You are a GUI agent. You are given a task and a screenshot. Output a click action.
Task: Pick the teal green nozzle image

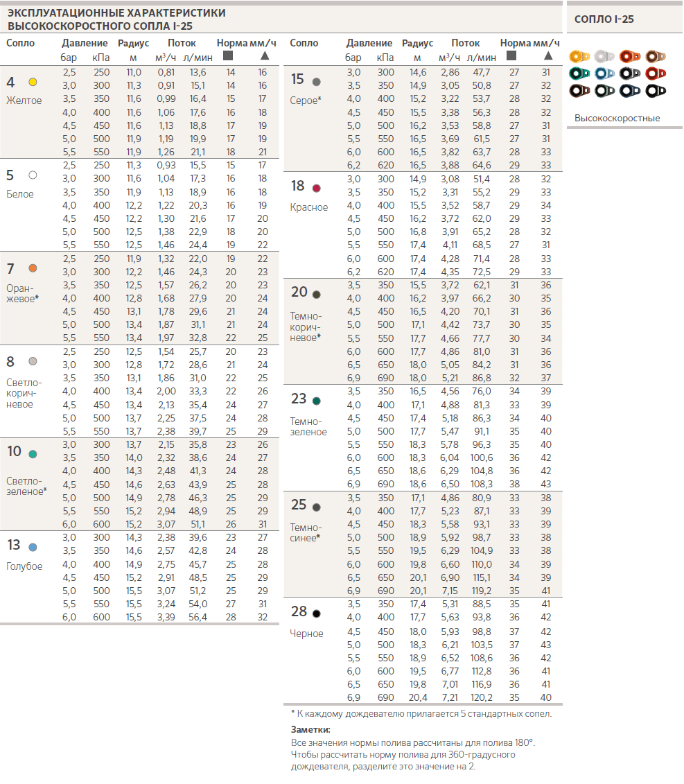(x=579, y=73)
